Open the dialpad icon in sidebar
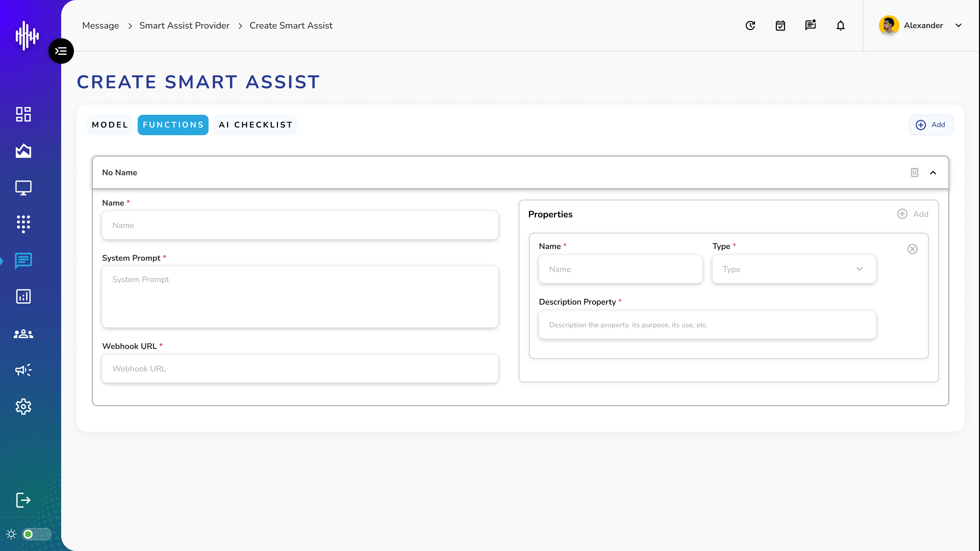The image size is (980, 551). pyautogui.click(x=23, y=224)
